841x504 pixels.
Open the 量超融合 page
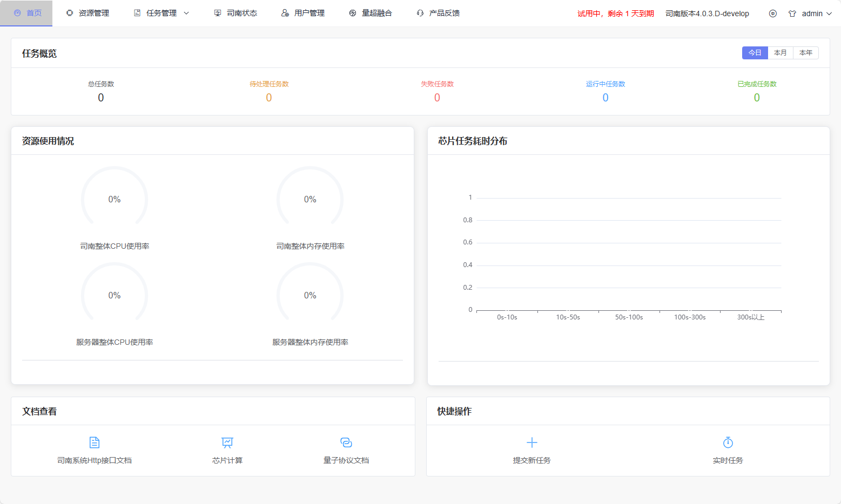pos(371,13)
